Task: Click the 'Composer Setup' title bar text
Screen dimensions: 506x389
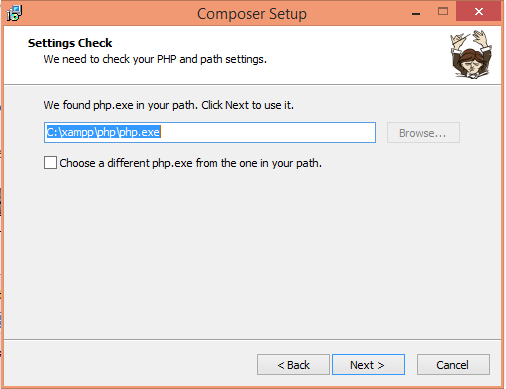Action: pyautogui.click(x=252, y=14)
